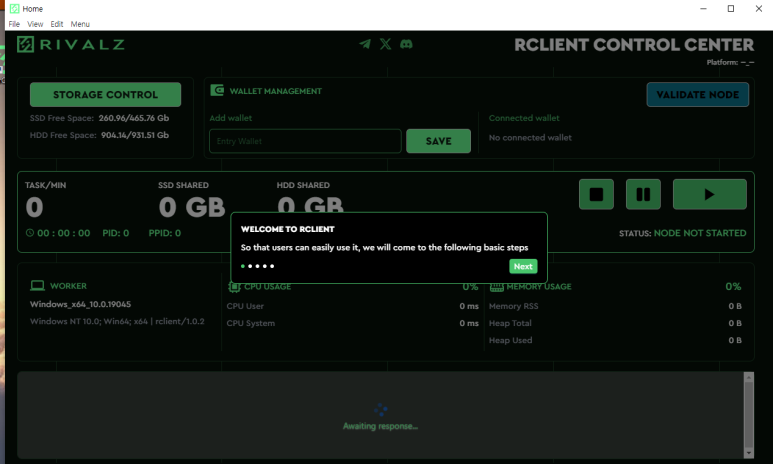Click the 'Platform:' label
The image size is (773, 464).
coord(722,62)
